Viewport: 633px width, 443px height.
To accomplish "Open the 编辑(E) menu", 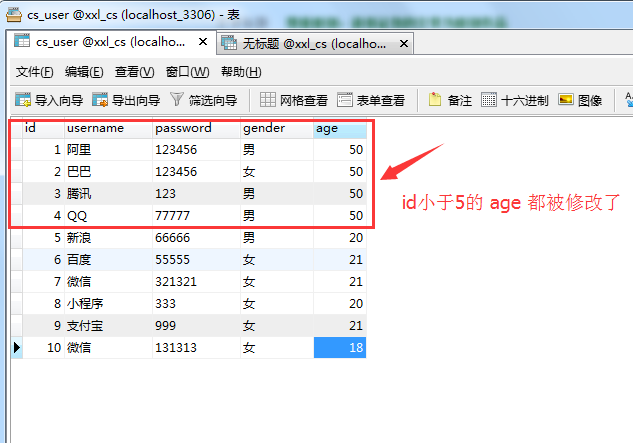I will tap(84, 72).
